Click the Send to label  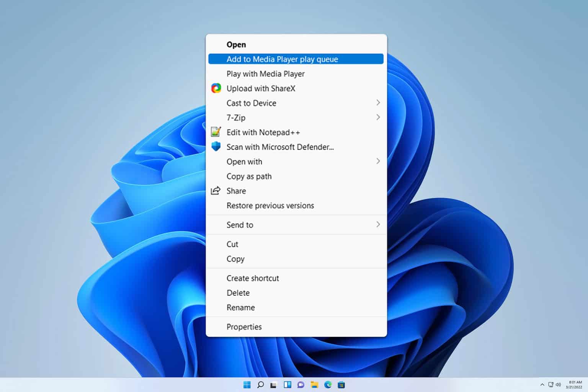[x=240, y=225]
